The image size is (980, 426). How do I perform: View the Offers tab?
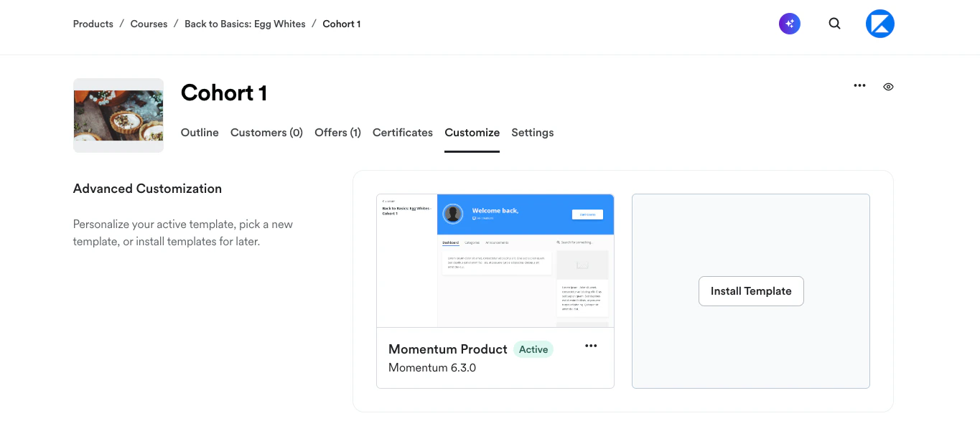(x=337, y=132)
